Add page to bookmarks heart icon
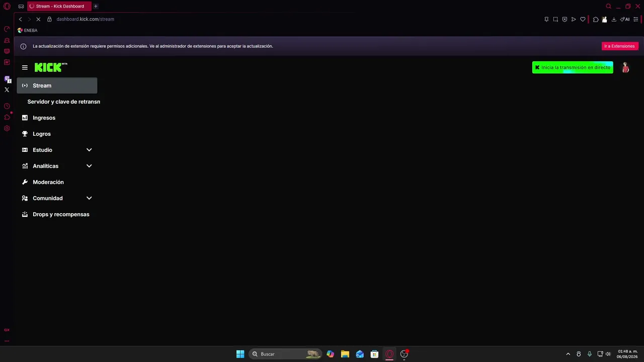Viewport: 644px width, 362px height. pos(583,19)
